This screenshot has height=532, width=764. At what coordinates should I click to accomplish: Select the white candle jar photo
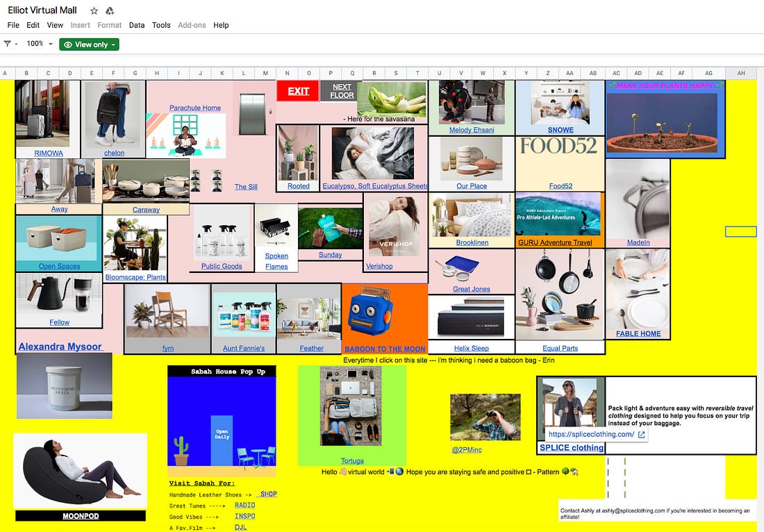coord(65,386)
